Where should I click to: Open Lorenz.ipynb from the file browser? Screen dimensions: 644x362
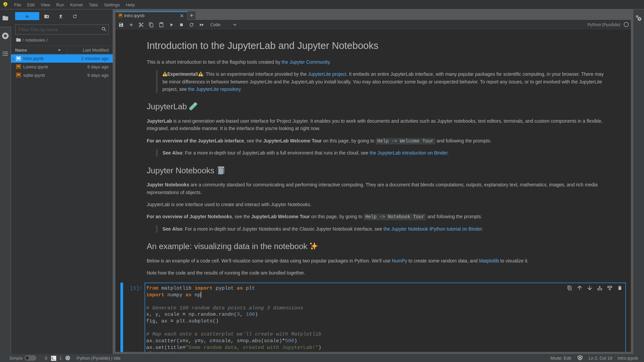tap(35, 67)
